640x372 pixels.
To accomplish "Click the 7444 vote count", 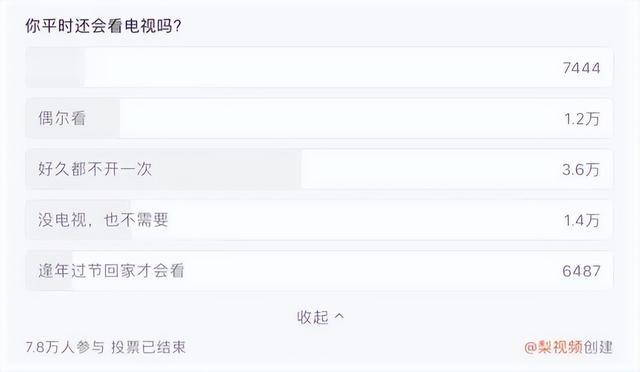I will pos(581,68).
